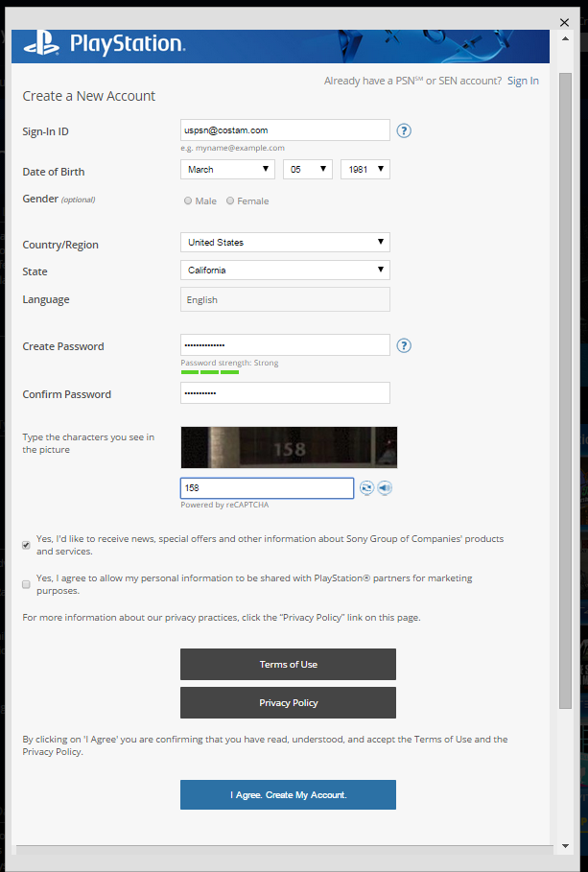This screenshot has height=872, width=588.
Task: Open the Terms of Use button
Action: (288, 664)
